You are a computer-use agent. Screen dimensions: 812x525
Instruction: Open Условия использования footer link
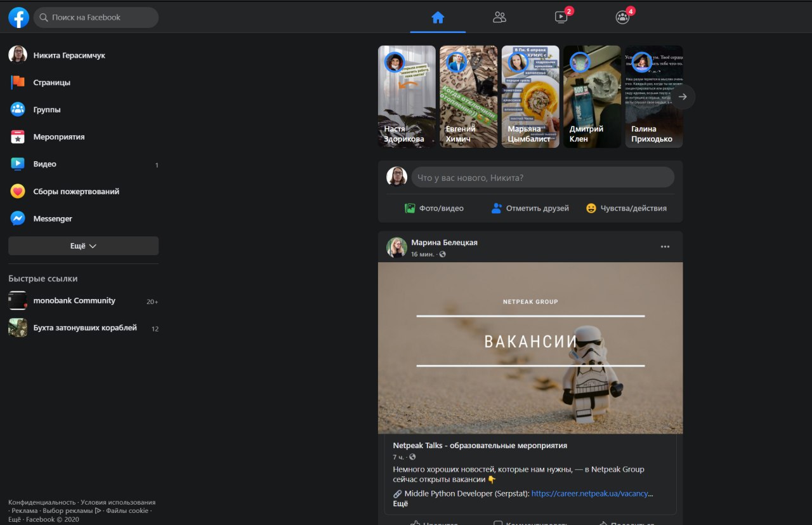118,502
